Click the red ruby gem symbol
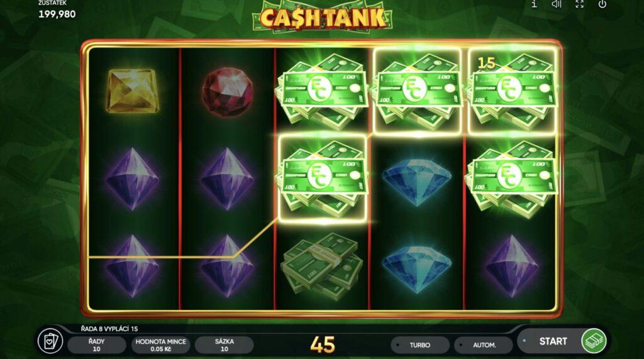Screen dimensions: 644x359 (227, 92)
